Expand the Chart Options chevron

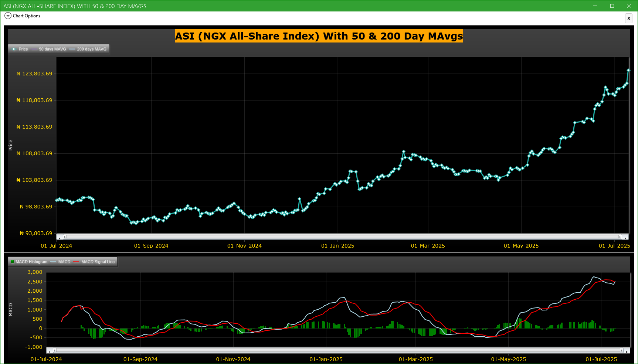(x=8, y=16)
